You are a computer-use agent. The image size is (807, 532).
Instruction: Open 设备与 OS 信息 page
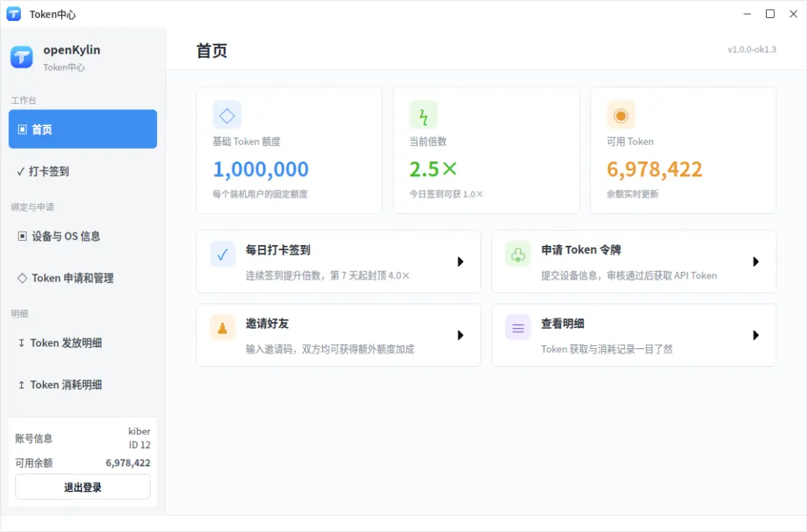(x=83, y=236)
